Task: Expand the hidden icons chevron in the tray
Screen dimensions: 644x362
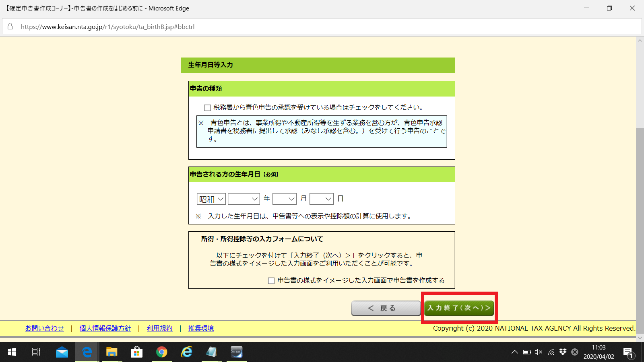Action: click(x=514, y=352)
